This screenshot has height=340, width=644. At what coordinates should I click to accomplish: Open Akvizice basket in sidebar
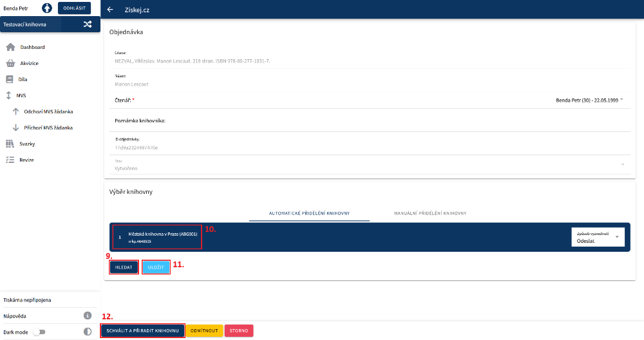pos(30,63)
